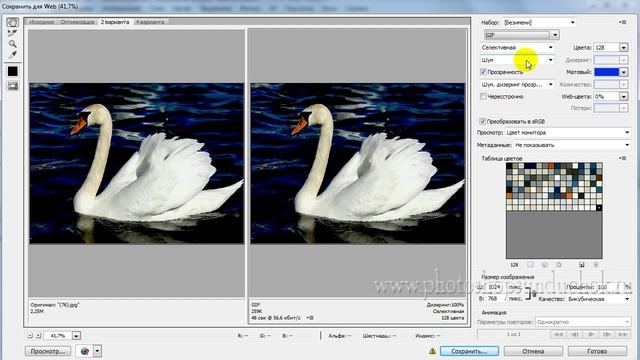This screenshot has width=640, height=360.
Task: Click the preview browser icon
Action: coord(84,351)
